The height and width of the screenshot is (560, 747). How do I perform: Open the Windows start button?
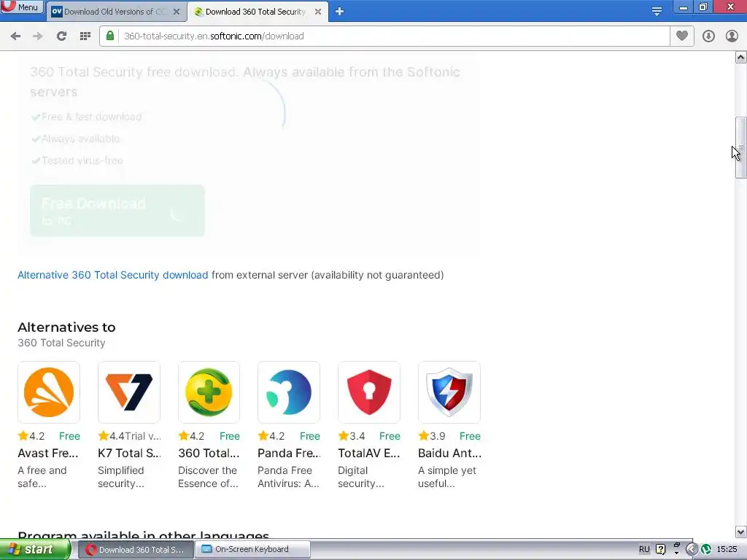tap(35, 549)
